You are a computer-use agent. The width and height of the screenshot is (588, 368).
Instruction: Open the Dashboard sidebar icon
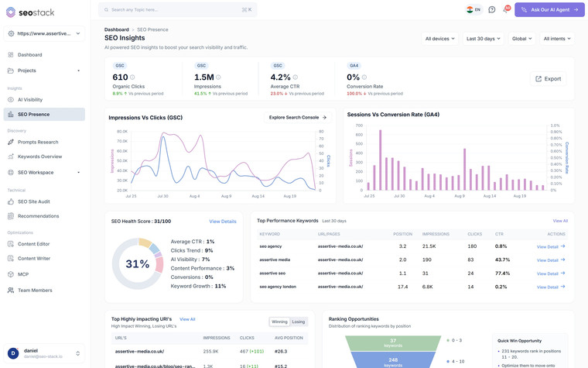11,55
